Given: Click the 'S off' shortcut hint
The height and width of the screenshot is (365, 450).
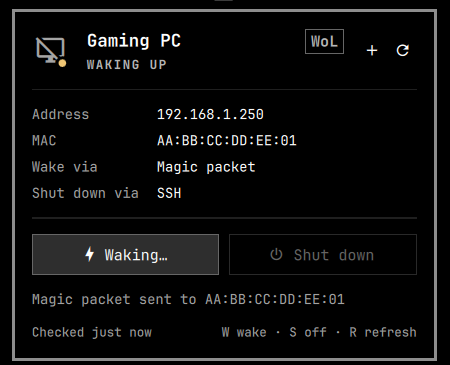Looking at the screenshot, I should [308, 332].
